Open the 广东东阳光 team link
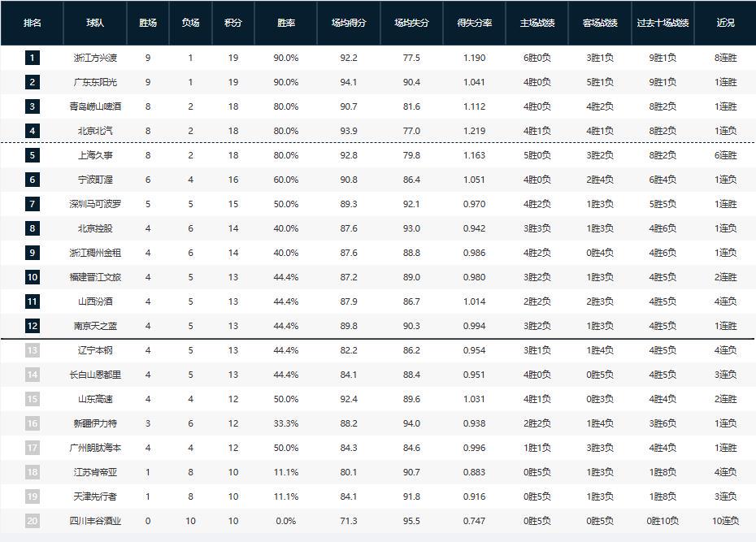The width and height of the screenshot is (756, 542). point(95,82)
